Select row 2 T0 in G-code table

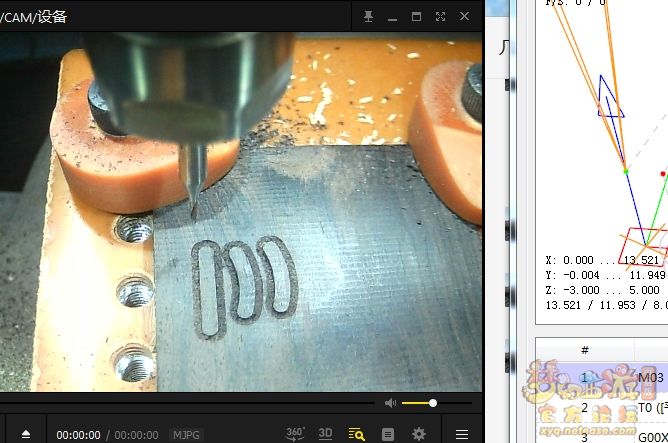[602, 408]
